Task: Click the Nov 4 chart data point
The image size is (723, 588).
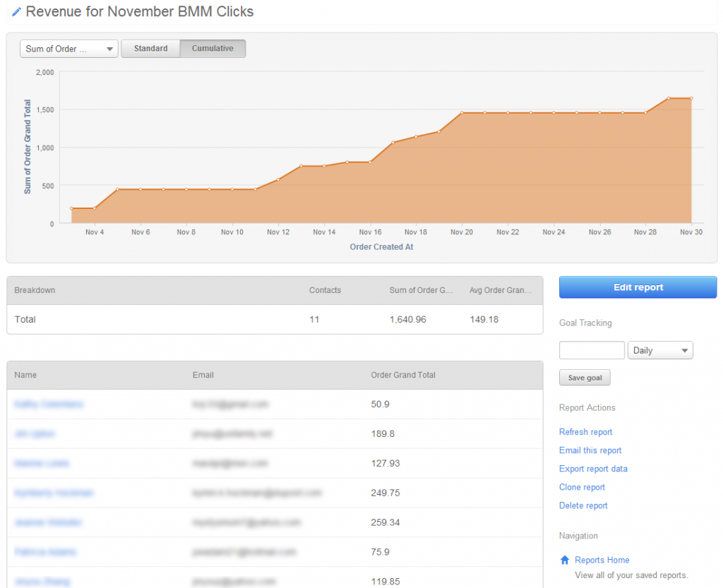Action: coord(95,208)
